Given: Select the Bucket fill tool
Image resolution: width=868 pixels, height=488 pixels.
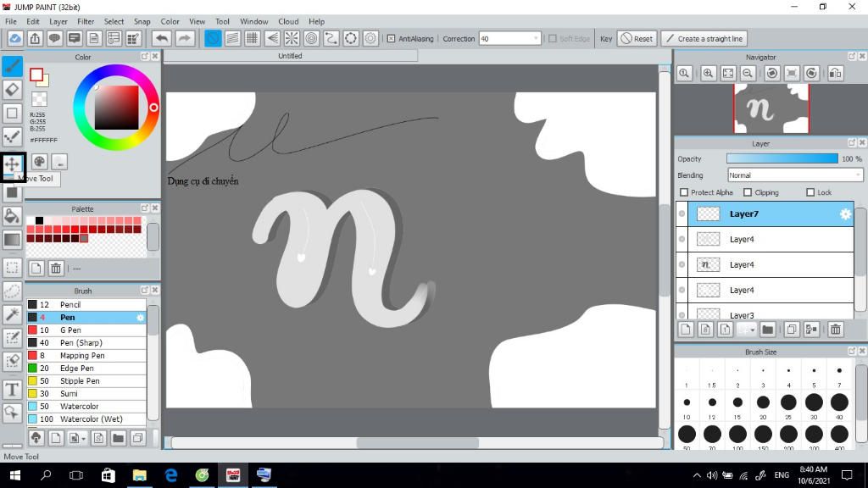Looking at the screenshot, I should coord(12,216).
